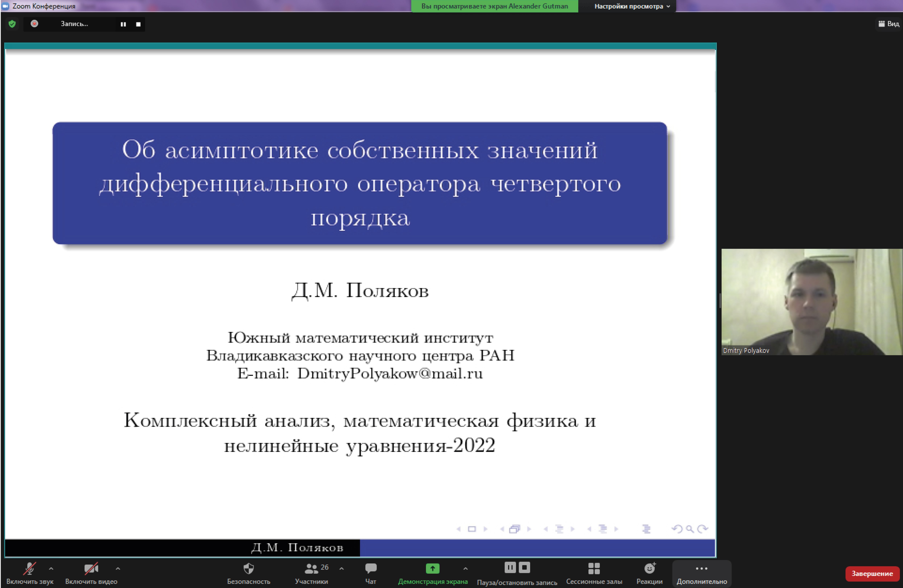Expand screen sharing options arrow
This screenshot has width=903, height=588.
465,568
